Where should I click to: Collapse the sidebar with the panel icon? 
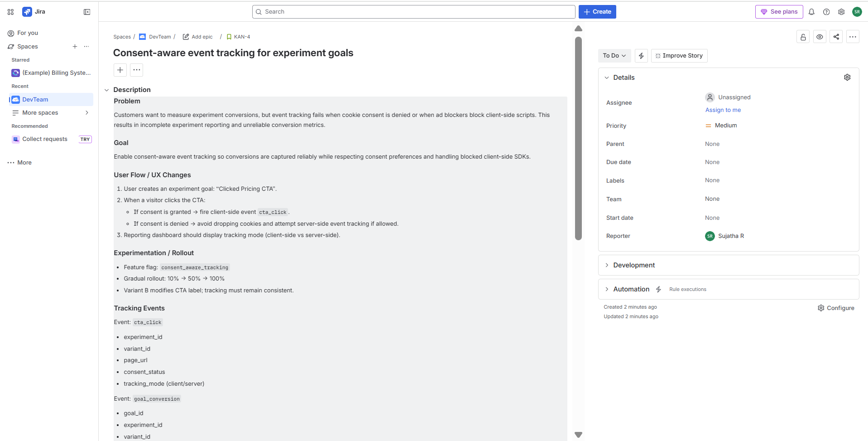(x=87, y=12)
